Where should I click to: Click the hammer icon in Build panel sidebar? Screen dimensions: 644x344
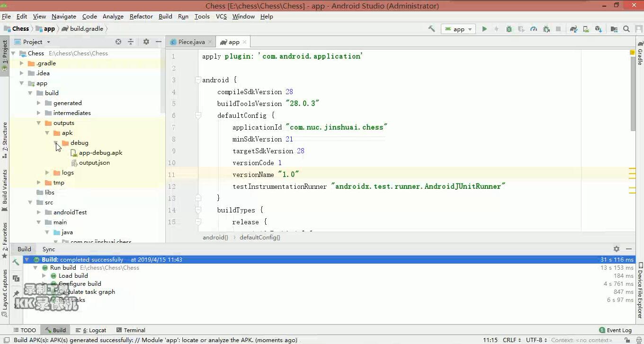(16, 262)
